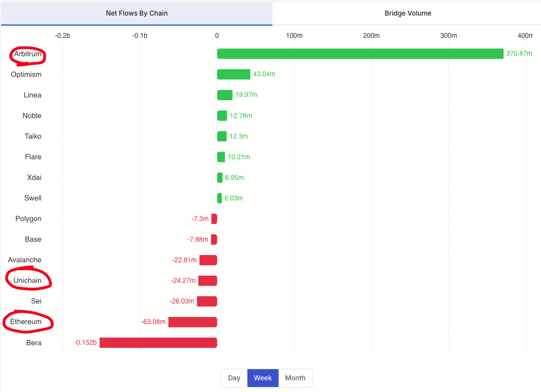Click the -7.3m value label
Viewport: 541px width, 392px height.
click(200, 219)
